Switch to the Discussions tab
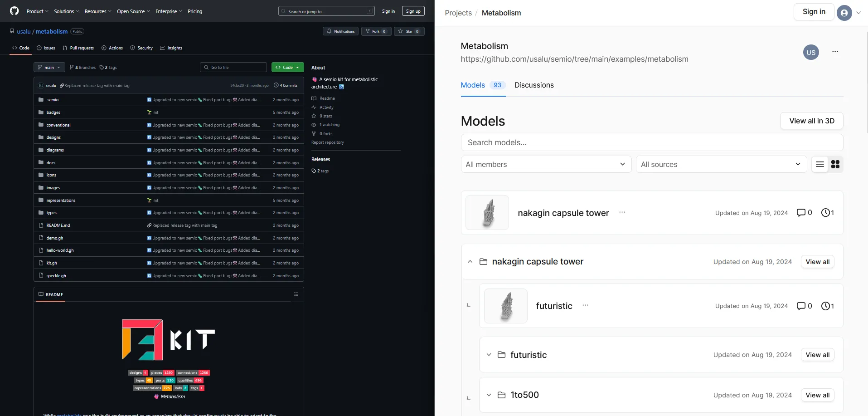The height and width of the screenshot is (416, 868). pos(534,85)
